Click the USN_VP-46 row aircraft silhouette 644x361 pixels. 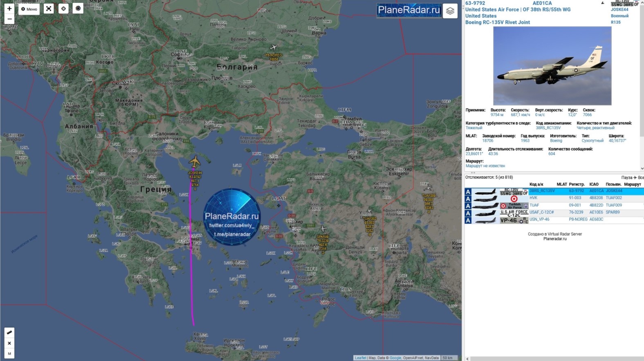(x=485, y=220)
